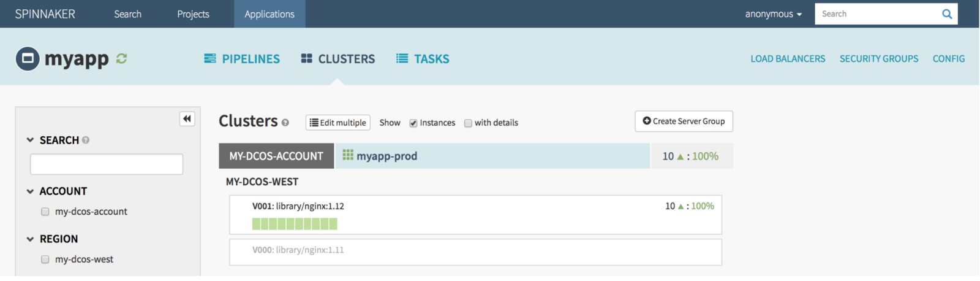
Task: Toggle the Instances checkbox
Action: click(413, 123)
